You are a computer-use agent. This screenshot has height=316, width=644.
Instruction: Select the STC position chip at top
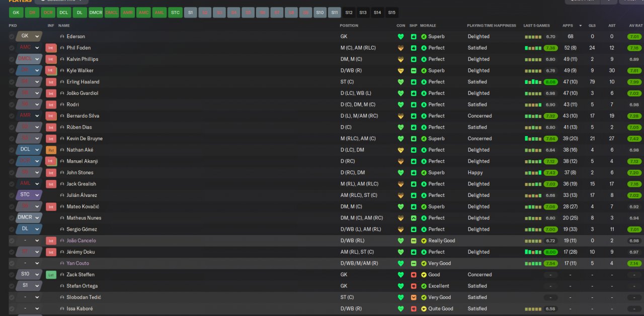coord(175,13)
